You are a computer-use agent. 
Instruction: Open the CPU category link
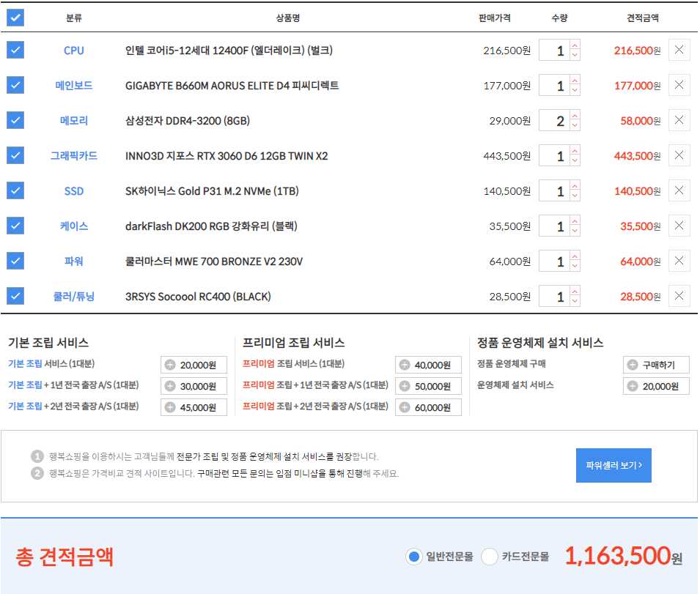tap(73, 51)
